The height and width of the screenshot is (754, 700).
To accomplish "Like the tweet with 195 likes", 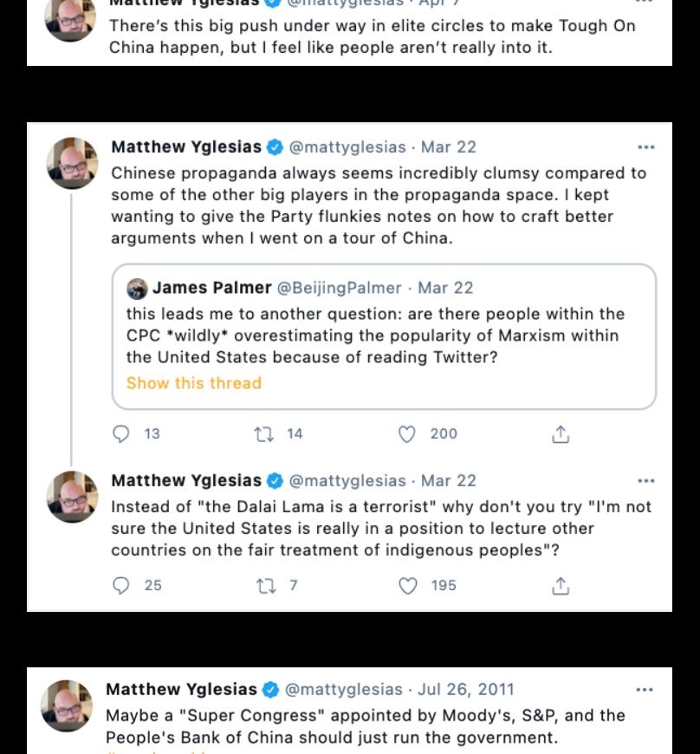I will pos(406,586).
